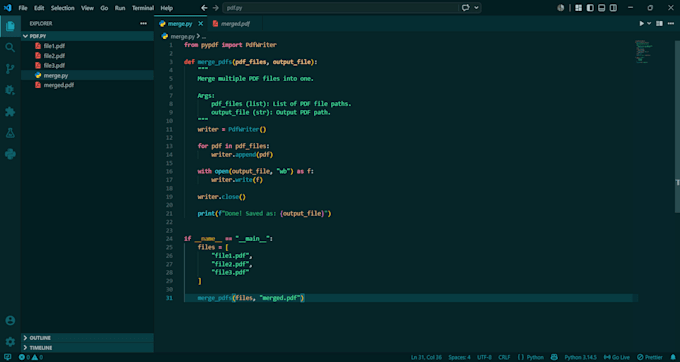
Task: Open the Run menu
Action: pos(120,8)
